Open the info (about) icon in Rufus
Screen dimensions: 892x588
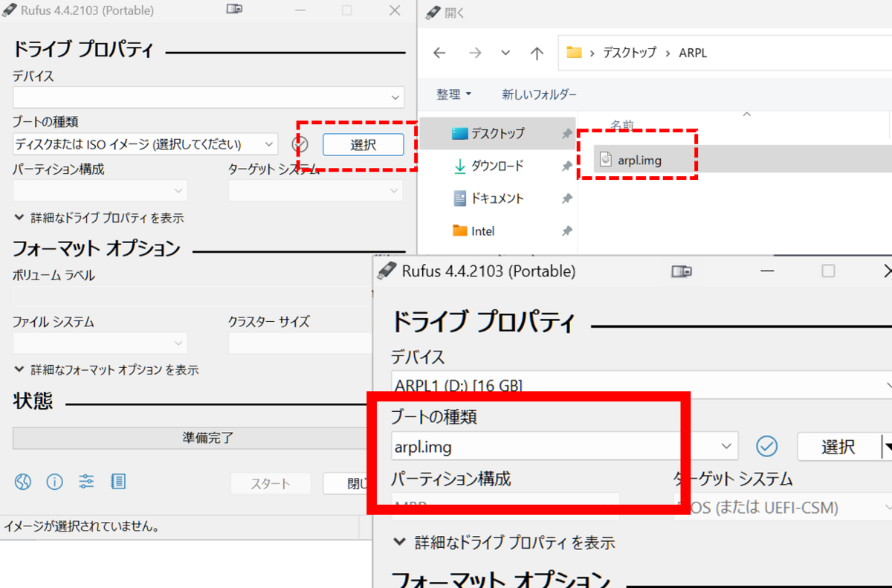tap(55, 482)
